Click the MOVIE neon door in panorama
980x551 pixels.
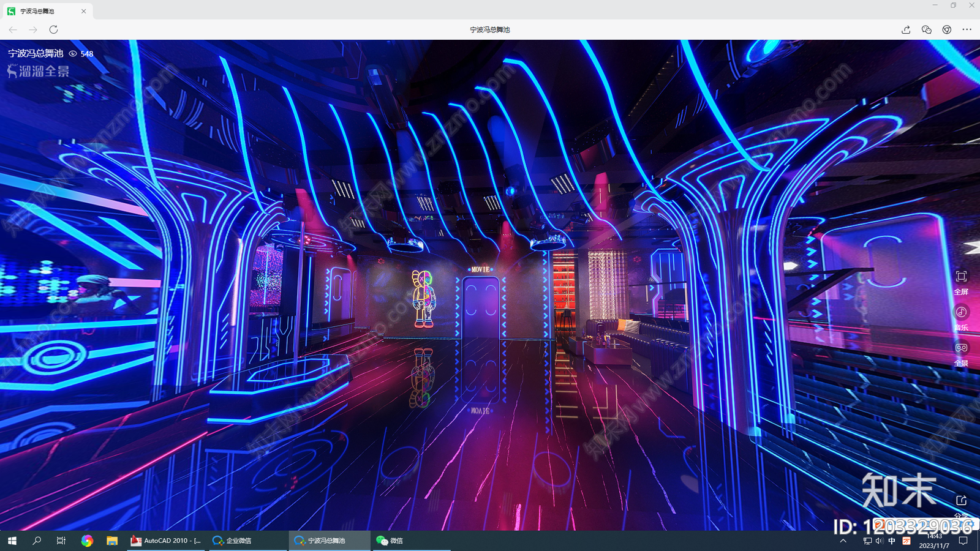coord(481,306)
